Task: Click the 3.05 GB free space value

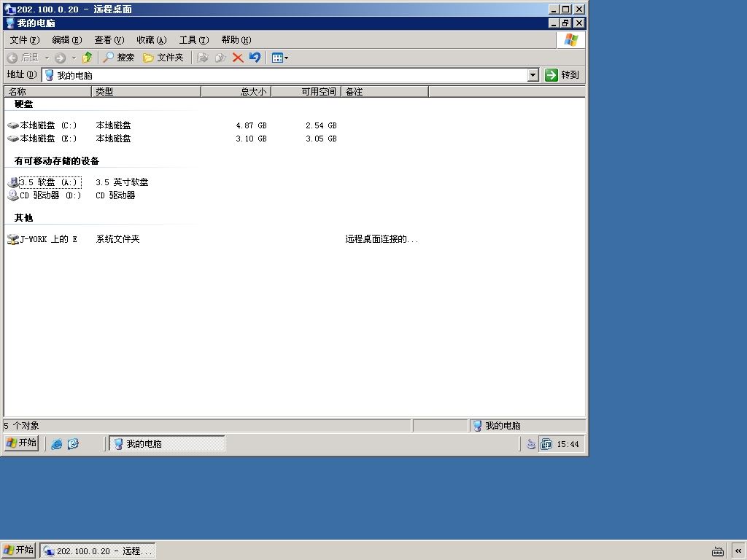Action: pos(321,139)
